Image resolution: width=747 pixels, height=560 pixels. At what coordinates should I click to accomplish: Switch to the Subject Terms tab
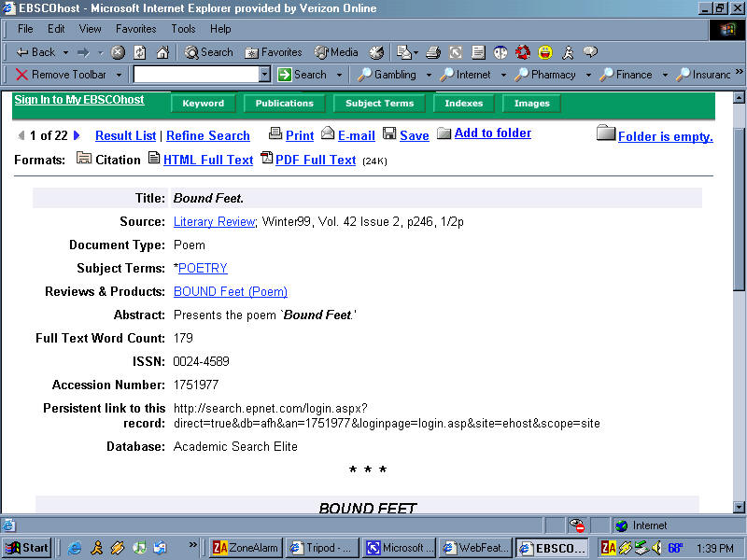point(379,103)
